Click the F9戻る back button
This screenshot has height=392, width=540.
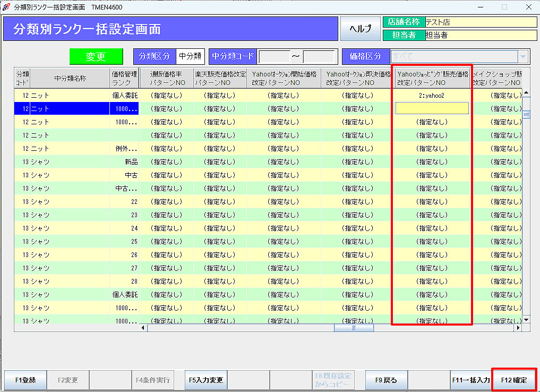click(x=386, y=380)
